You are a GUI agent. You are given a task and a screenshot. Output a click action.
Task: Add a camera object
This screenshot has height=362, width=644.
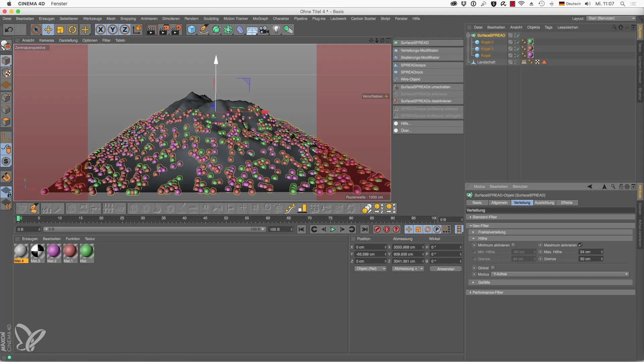[x=264, y=30]
